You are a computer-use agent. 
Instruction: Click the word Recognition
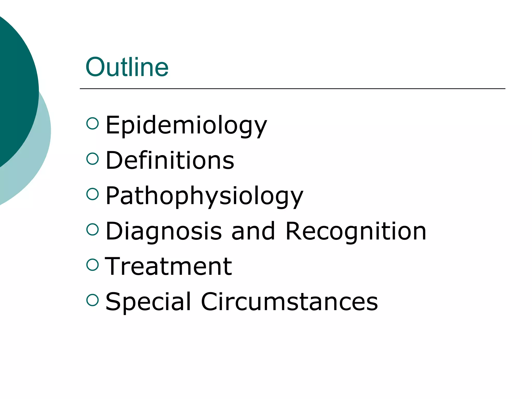356,231
